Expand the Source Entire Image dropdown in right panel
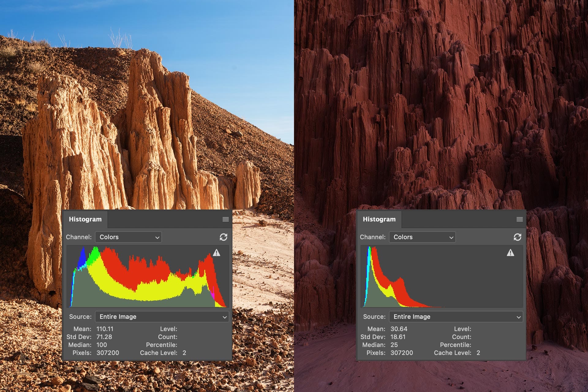 [x=456, y=317]
